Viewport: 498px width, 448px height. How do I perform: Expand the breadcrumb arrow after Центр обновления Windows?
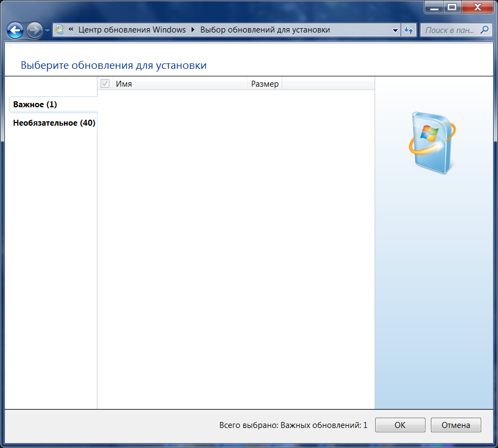[193, 30]
